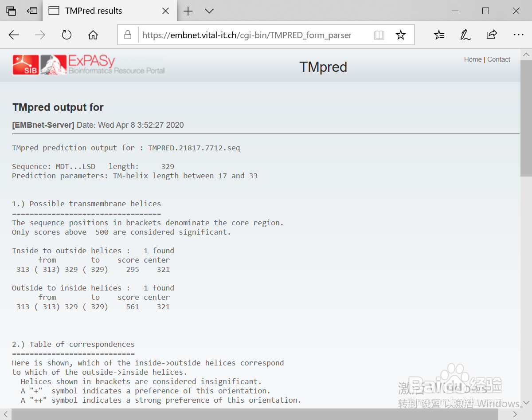Screen dimensions: 532x420
Task: Follow the Home link
Action: (x=473, y=59)
